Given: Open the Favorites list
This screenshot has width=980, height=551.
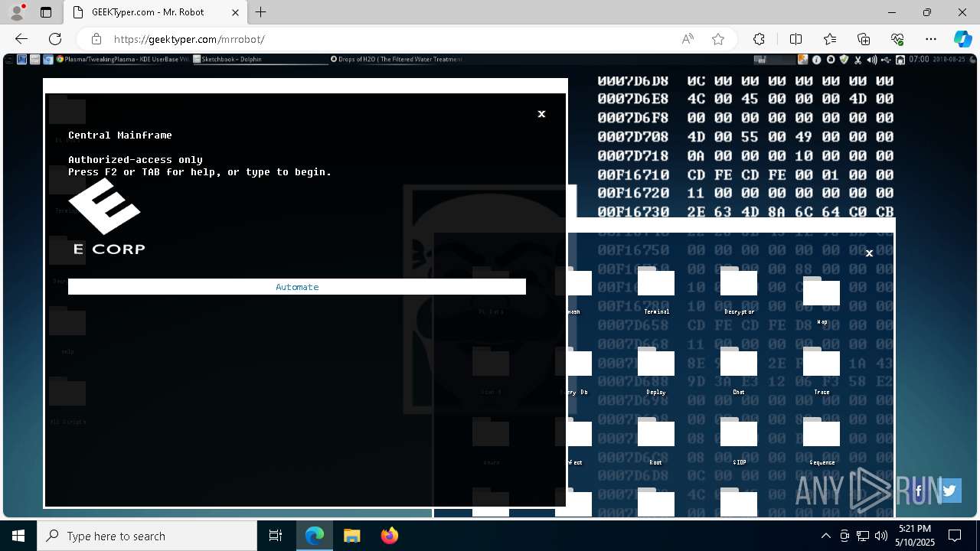Looking at the screenshot, I should [830, 39].
